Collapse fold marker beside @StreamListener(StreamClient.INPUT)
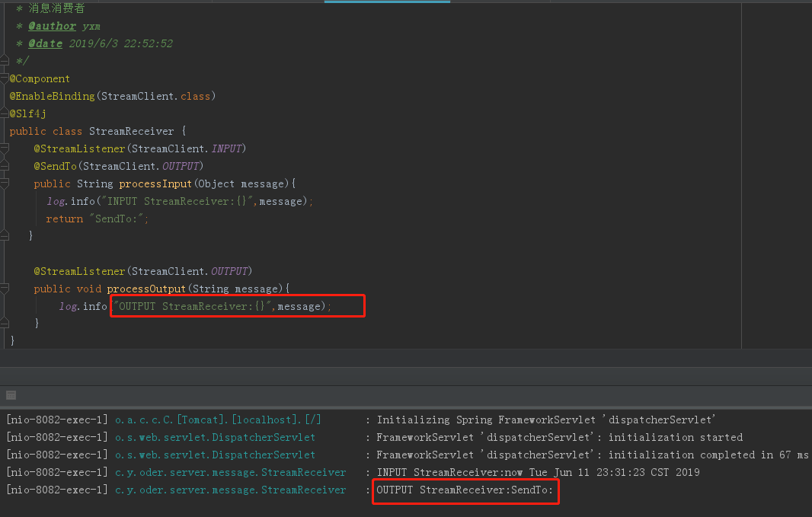Image resolution: width=812 pixels, height=517 pixels. click(x=5, y=149)
